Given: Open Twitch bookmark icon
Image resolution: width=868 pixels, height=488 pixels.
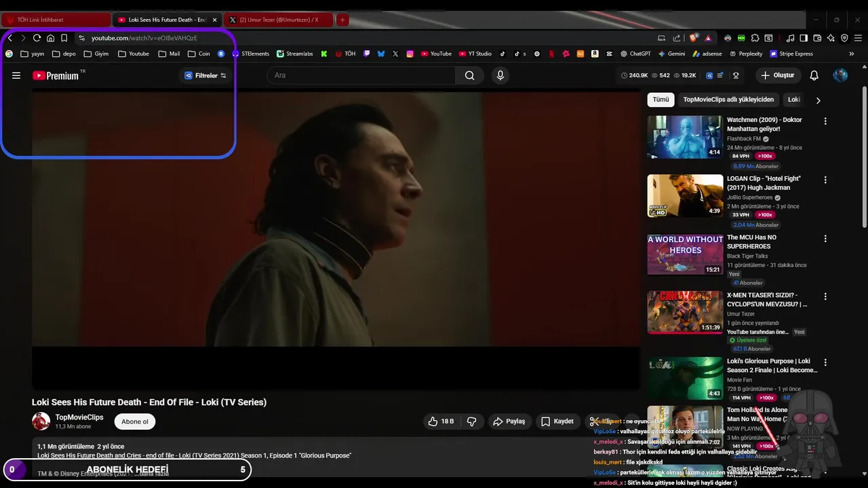Looking at the screenshot, I should click(x=367, y=54).
